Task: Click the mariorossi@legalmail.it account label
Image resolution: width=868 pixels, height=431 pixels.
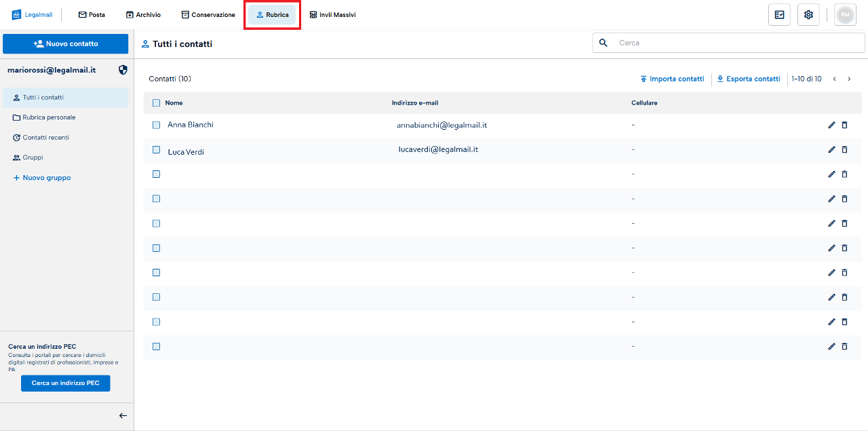Action: 52,70
